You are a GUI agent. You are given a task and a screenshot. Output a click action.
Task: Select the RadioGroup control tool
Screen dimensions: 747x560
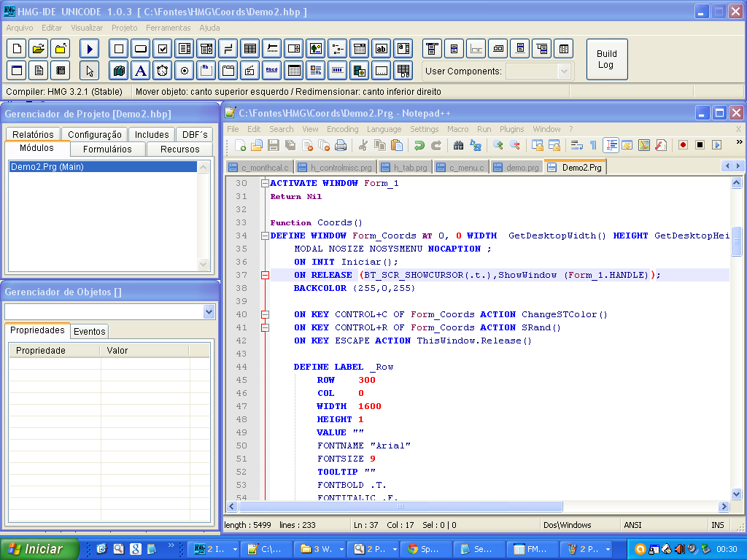[185, 71]
